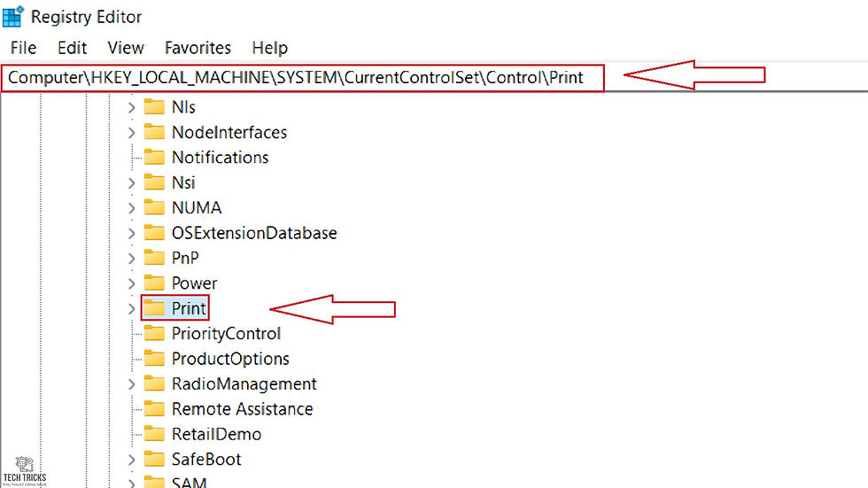
Task: Click the Power folder icon
Action: tap(154, 283)
